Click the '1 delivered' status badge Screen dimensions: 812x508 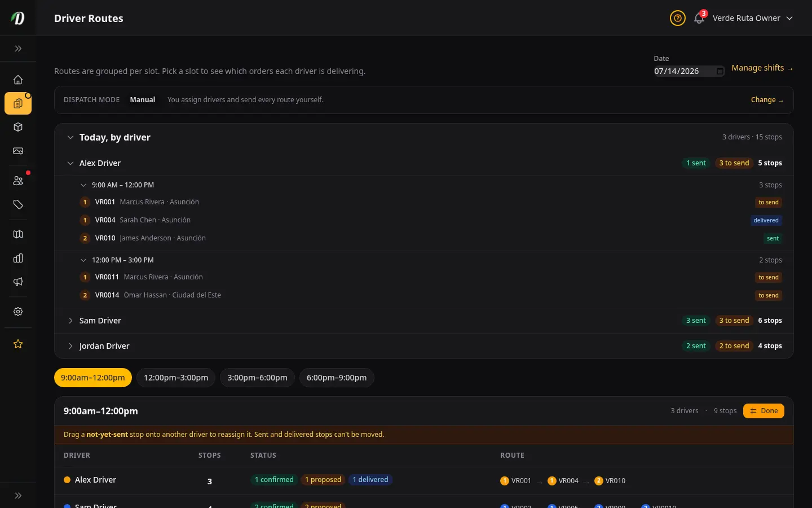coord(370,480)
